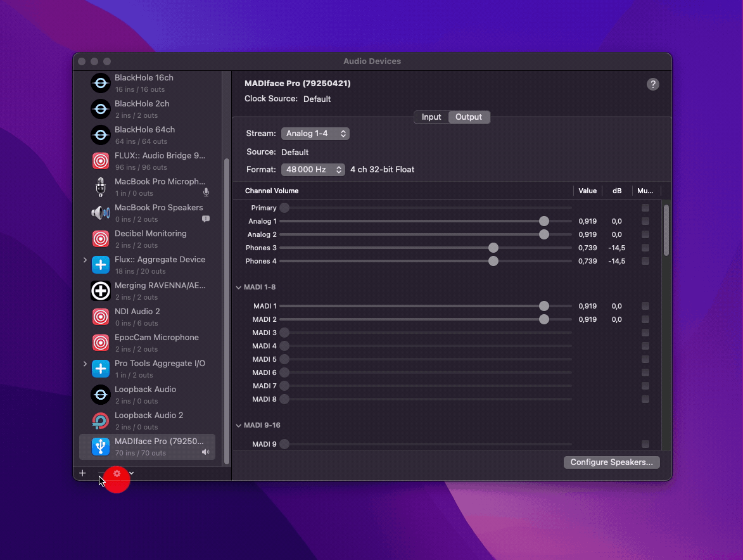This screenshot has height=560, width=743.
Task: Click the add device plus button
Action: pyautogui.click(x=82, y=473)
